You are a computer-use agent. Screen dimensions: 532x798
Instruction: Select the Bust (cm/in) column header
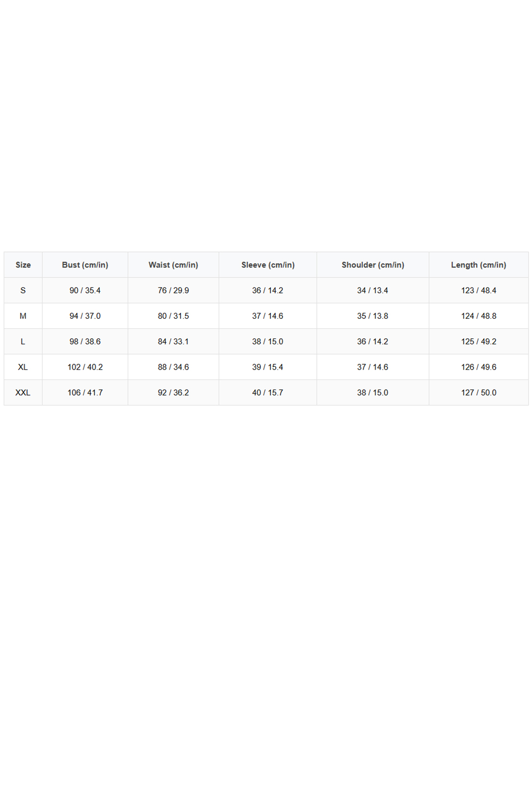tap(85, 265)
